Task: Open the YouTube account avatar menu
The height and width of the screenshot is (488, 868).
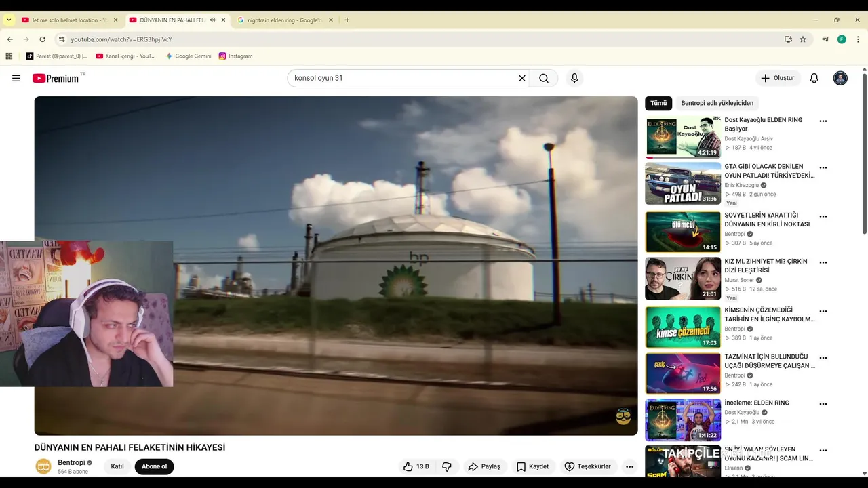Action: [x=840, y=78]
